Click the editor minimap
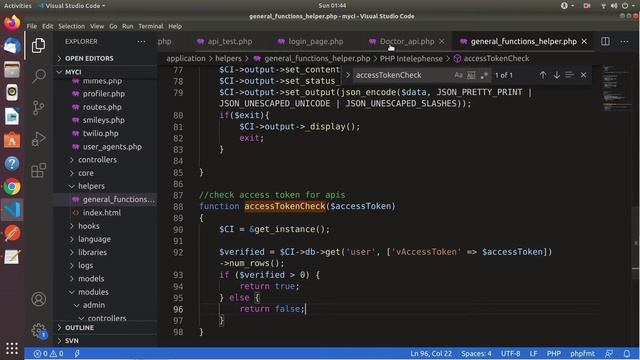The image size is (640, 360). [616, 88]
